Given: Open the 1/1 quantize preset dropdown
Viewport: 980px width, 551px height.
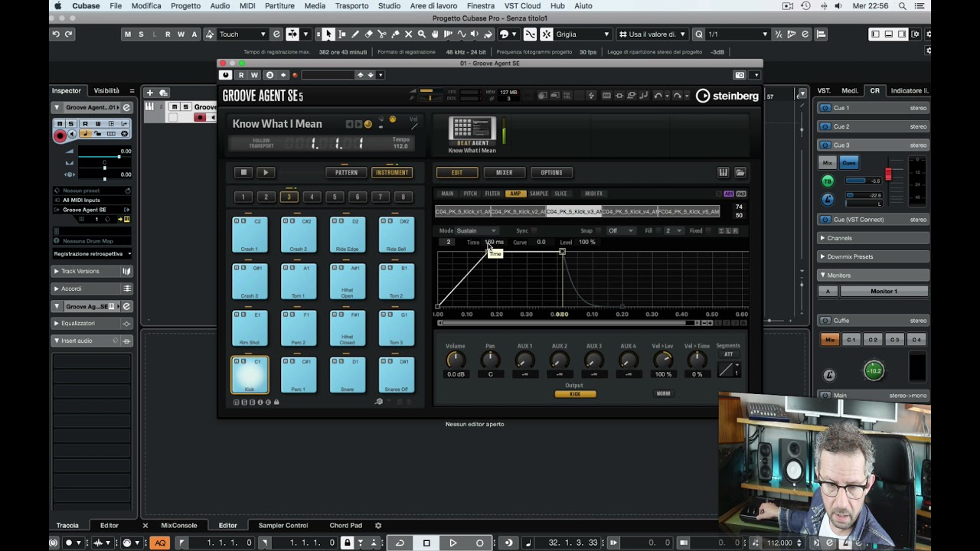Looking at the screenshot, I should (738, 34).
